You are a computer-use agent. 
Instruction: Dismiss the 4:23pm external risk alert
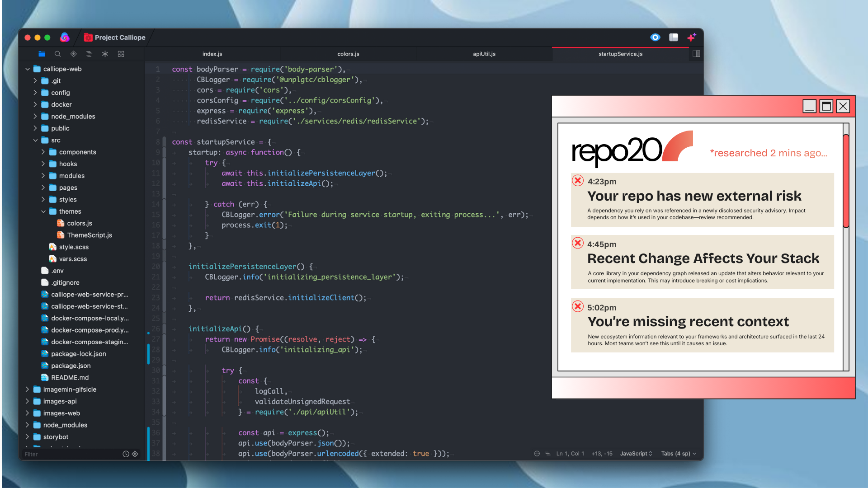577,180
